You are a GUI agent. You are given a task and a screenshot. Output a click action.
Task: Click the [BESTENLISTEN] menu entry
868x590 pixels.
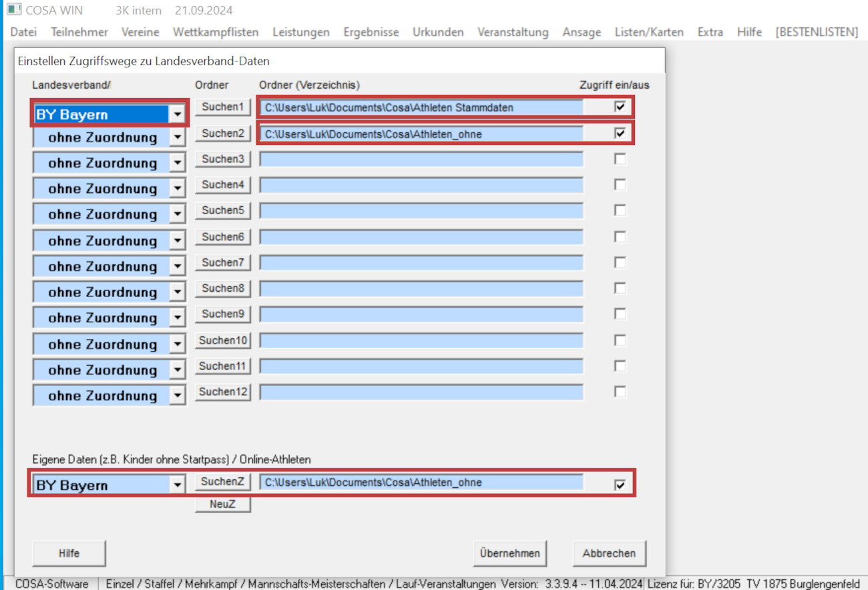click(x=817, y=32)
